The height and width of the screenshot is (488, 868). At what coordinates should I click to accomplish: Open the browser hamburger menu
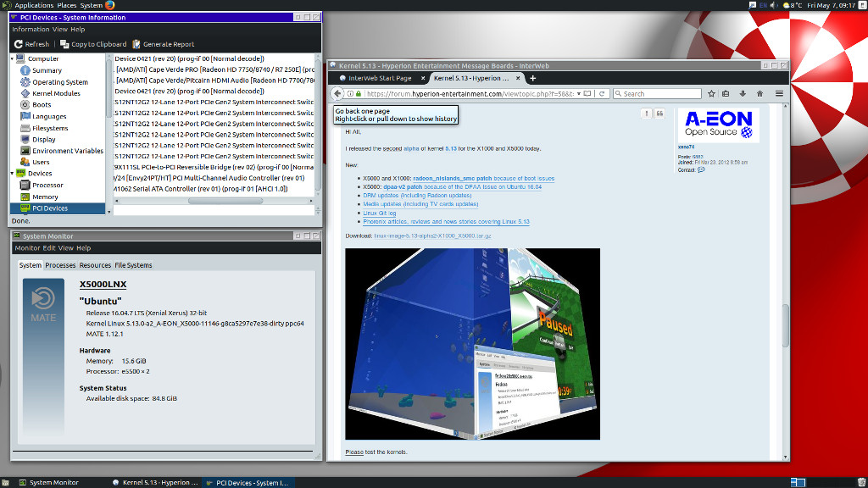[779, 93]
